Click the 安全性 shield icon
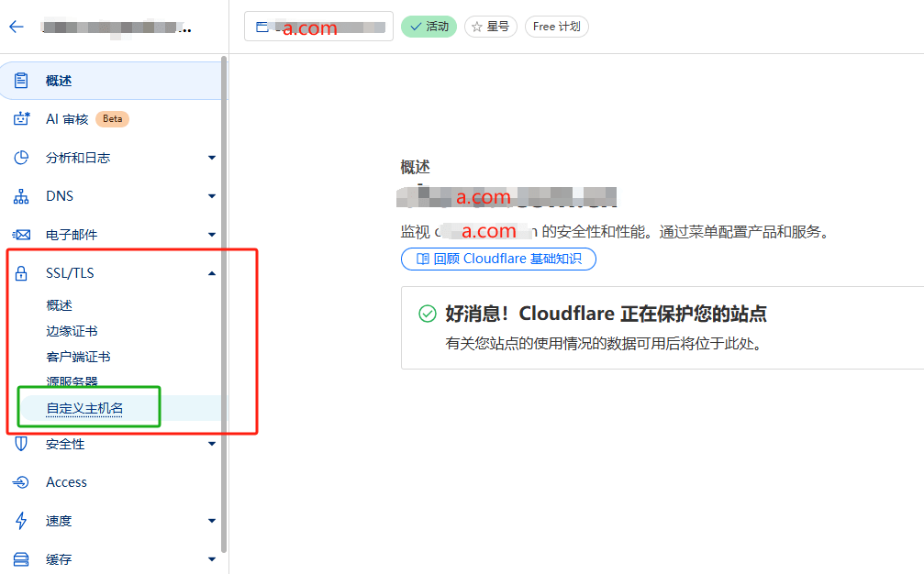Screen dimensions: 924x574 point(21,444)
